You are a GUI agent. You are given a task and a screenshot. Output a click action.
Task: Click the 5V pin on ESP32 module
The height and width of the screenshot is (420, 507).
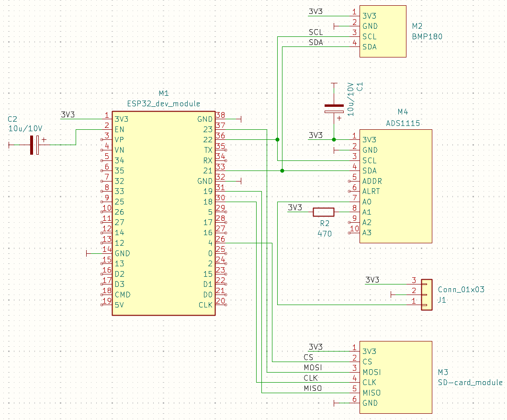tap(119, 305)
